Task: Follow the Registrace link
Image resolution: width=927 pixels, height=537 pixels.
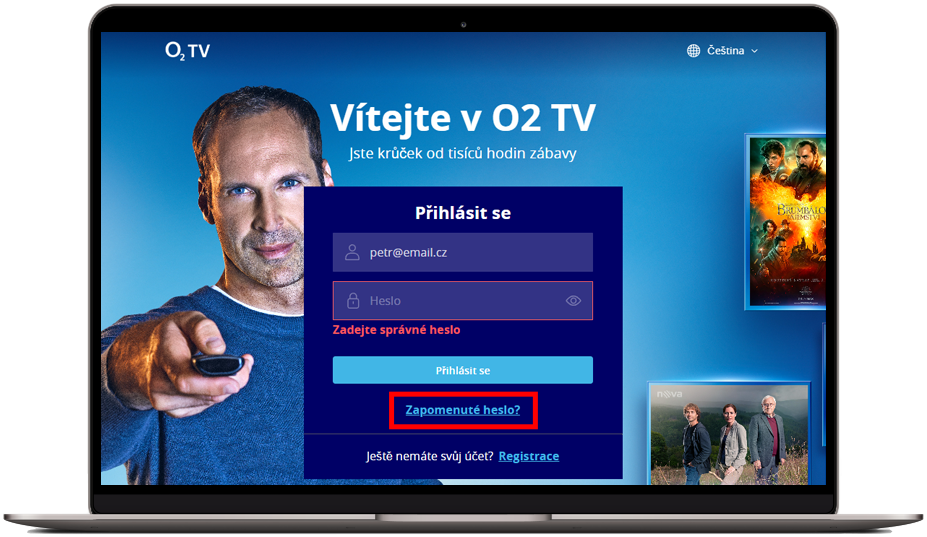Action: coord(529,456)
